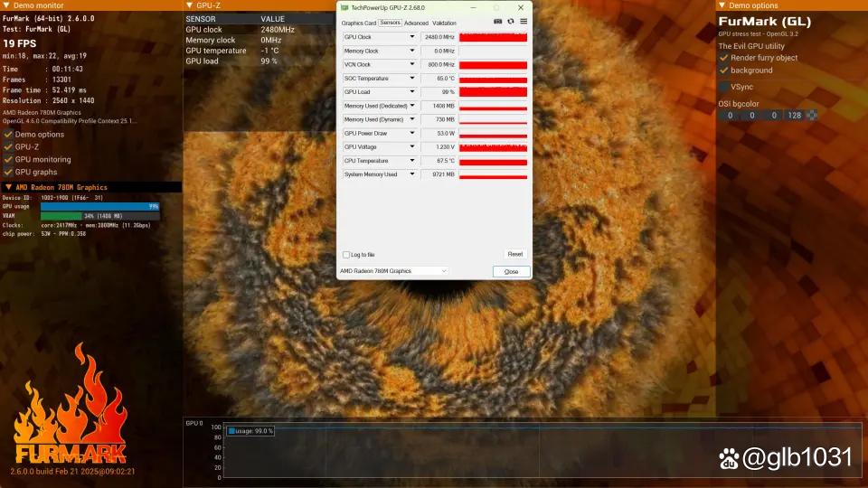868x488 pixels.
Task: Collapse the GPU-Z overlay panel
Action: pyautogui.click(x=189, y=5)
